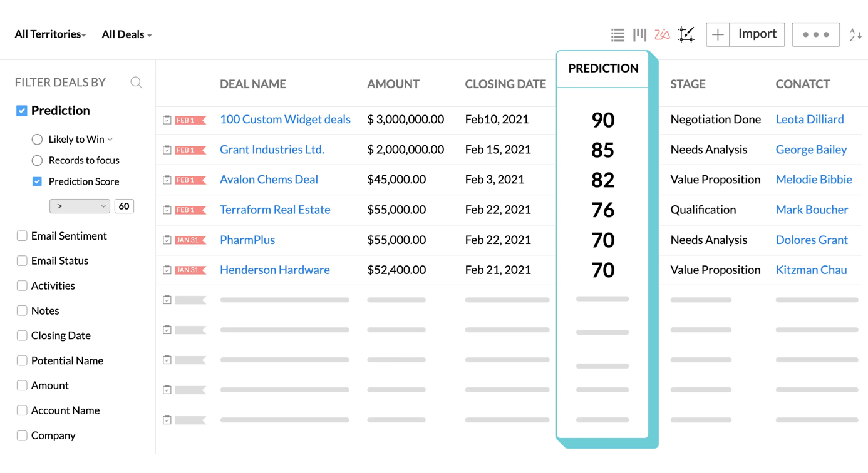Open the Avalon Chems Deal link
This screenshot has width=868, height=473.
(x=269, y=180)
